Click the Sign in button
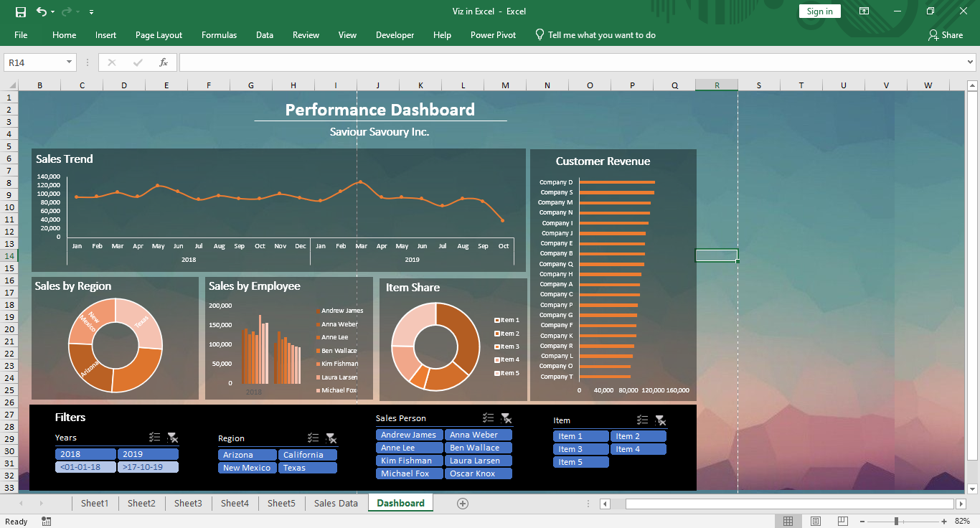Viewport: 980px width, 528px height. pyautogui.click(x=819, y=11)
